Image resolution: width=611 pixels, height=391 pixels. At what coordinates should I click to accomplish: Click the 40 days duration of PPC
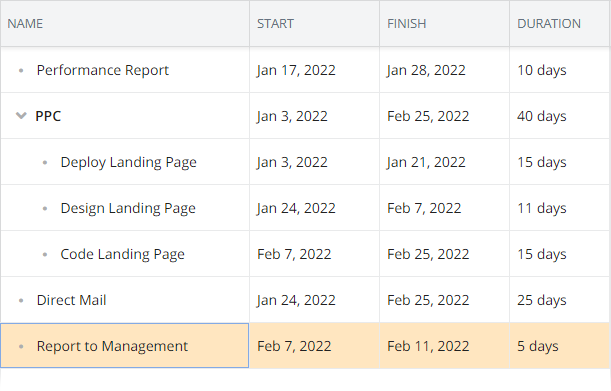click(x=542, y=116)
